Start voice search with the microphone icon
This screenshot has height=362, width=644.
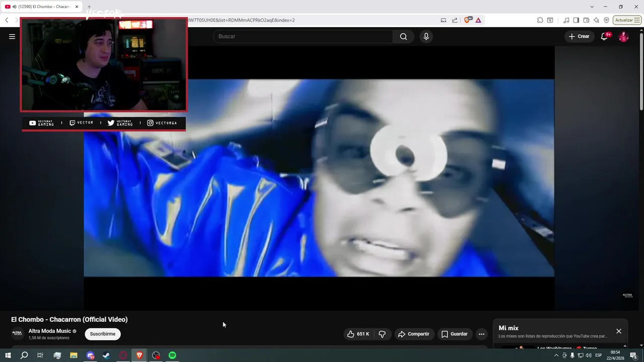426,36
